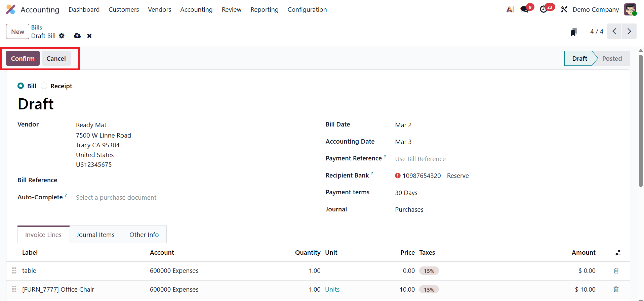This screenshot has width=644, height=301.
Task: Click the table line label cell
Action: coord(29,270)
